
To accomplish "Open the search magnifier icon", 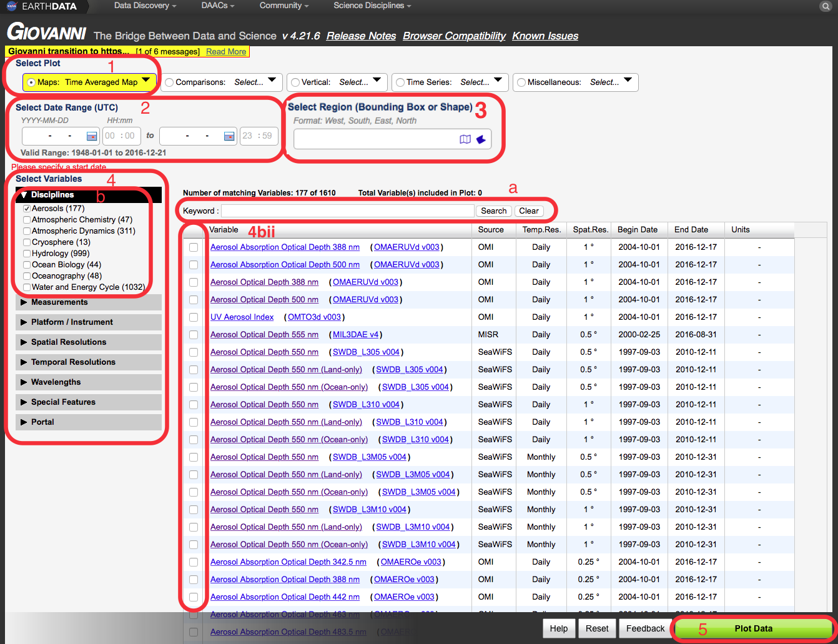I will tap(825, 6).
